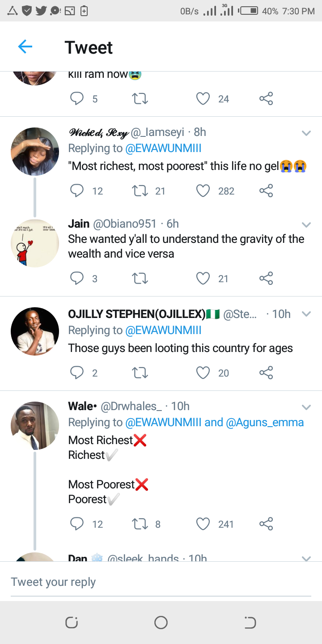
Task: Expand options chevron on _Iamseyi tweet
Action: tap(306, 133)
